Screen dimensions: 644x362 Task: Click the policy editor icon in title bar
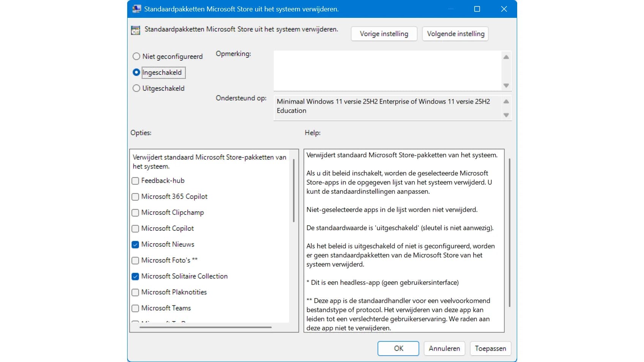[x=137, y=9]
